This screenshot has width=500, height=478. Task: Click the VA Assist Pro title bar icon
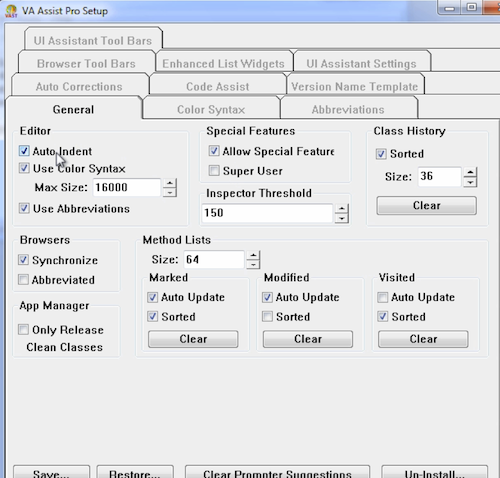tap(11, 11)
